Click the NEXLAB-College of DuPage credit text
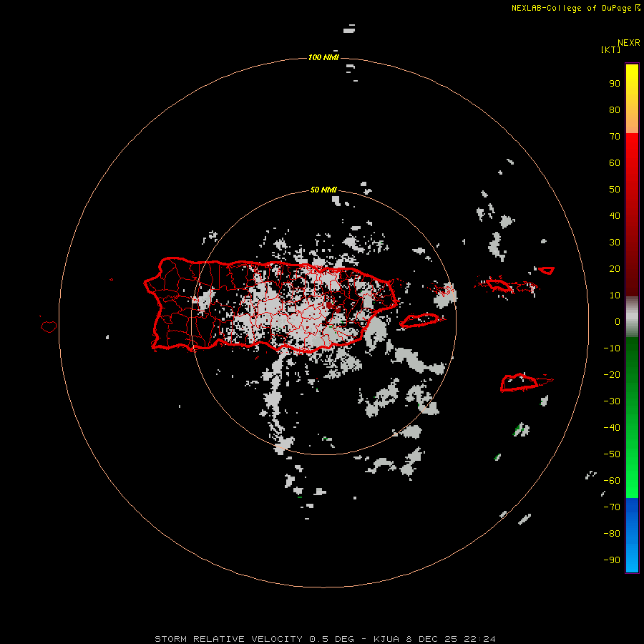 click(571, 8)
